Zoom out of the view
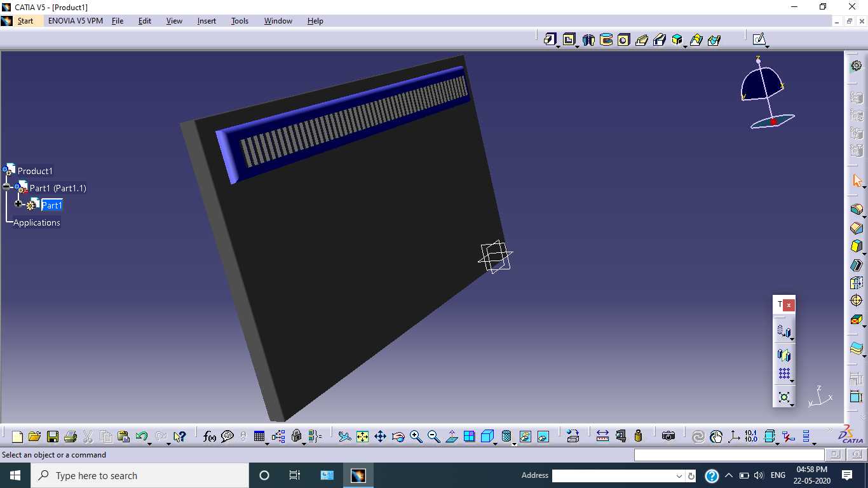 (434, 437)
